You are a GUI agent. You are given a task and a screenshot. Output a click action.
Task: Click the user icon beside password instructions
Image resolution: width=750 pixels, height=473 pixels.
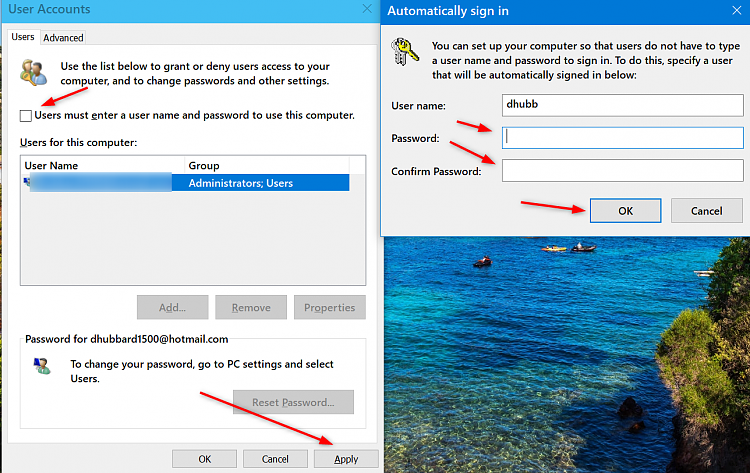(42, 366)
